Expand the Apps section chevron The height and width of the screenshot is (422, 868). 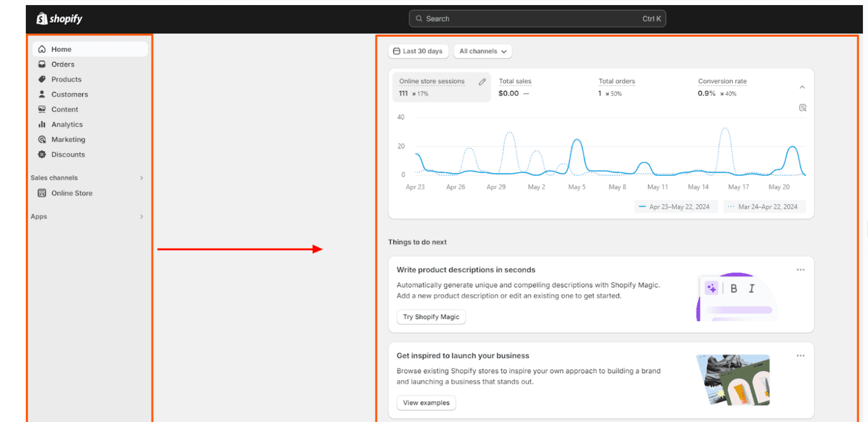coord(142,217)
